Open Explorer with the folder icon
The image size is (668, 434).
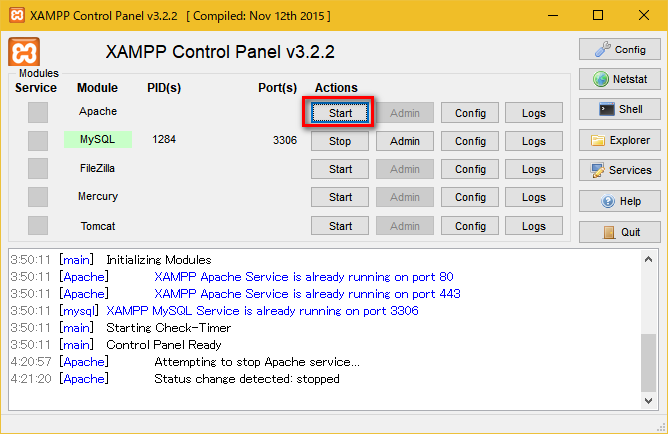point(619,140)
